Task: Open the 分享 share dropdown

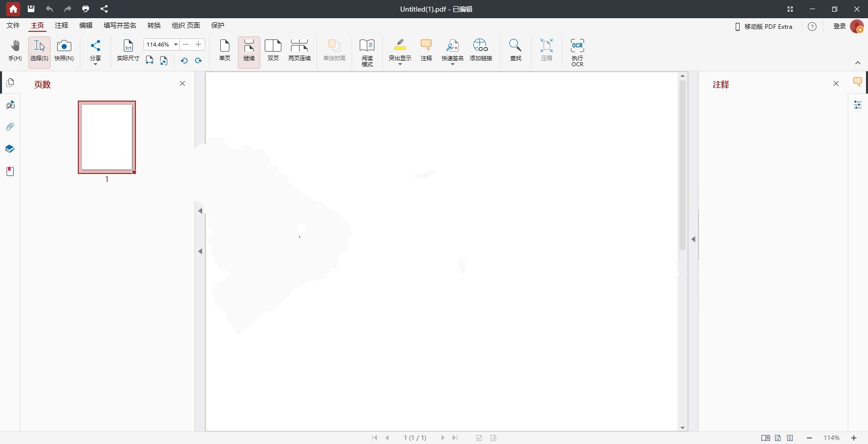Action: [x=95, y=53]
